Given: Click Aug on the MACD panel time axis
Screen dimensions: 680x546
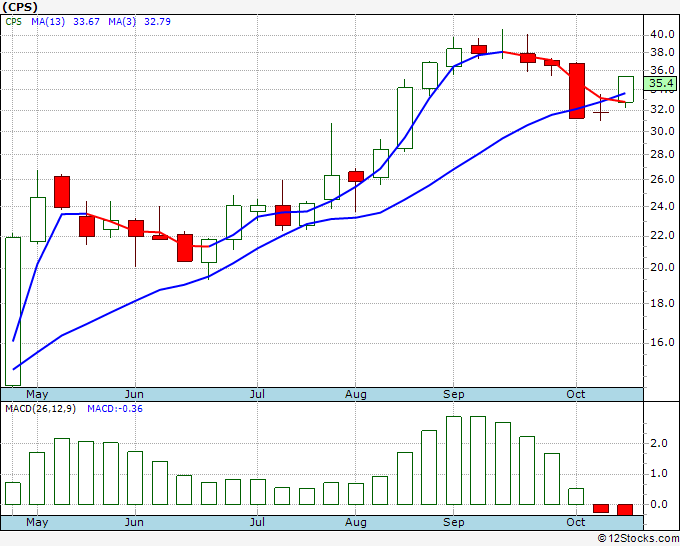Looking at the screenshot, I should (356, 522).
